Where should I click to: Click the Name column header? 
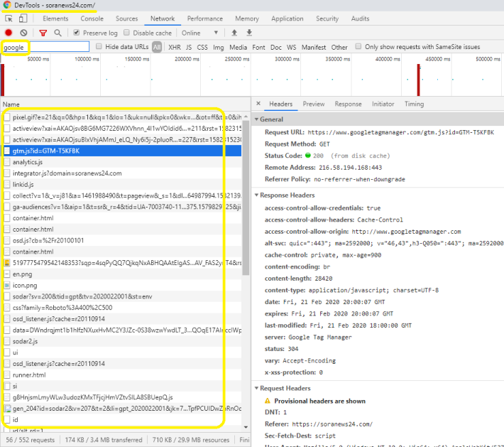(x=11, y=104)
